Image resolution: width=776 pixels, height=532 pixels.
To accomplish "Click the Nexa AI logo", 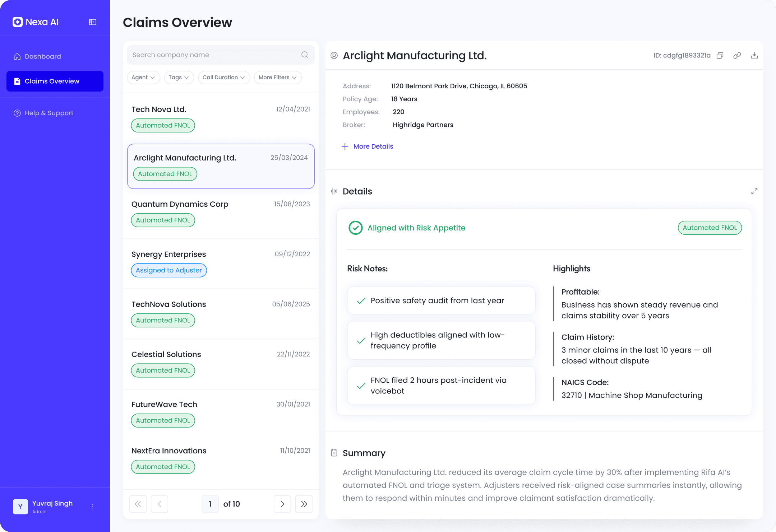I will (x=35, y=22).
